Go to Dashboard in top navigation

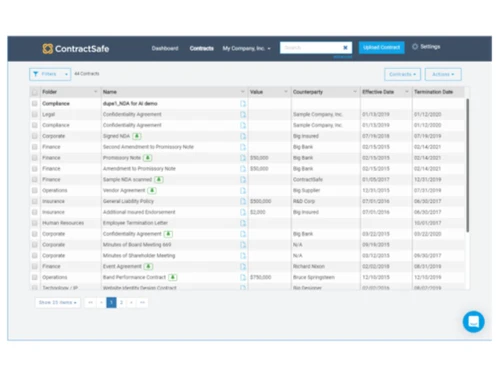(165, 48)
